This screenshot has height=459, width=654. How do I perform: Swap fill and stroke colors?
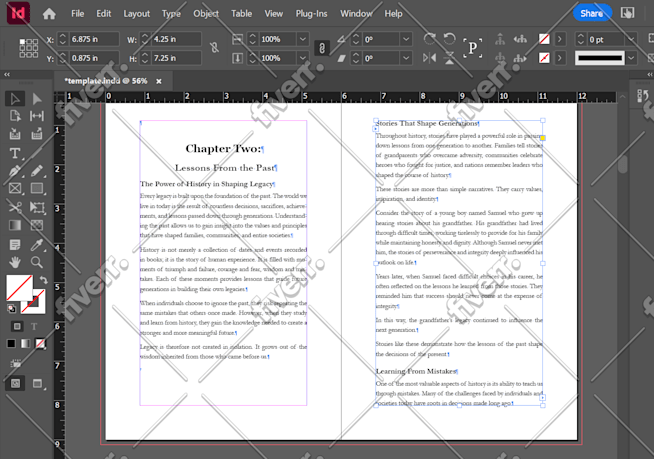point(43,279)
